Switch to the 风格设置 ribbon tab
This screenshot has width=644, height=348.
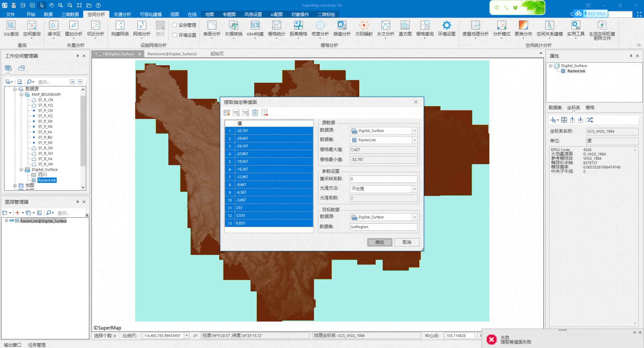253,14
